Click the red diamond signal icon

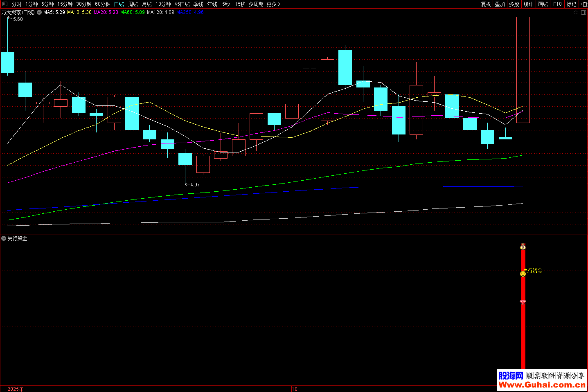tap(523, 302)
